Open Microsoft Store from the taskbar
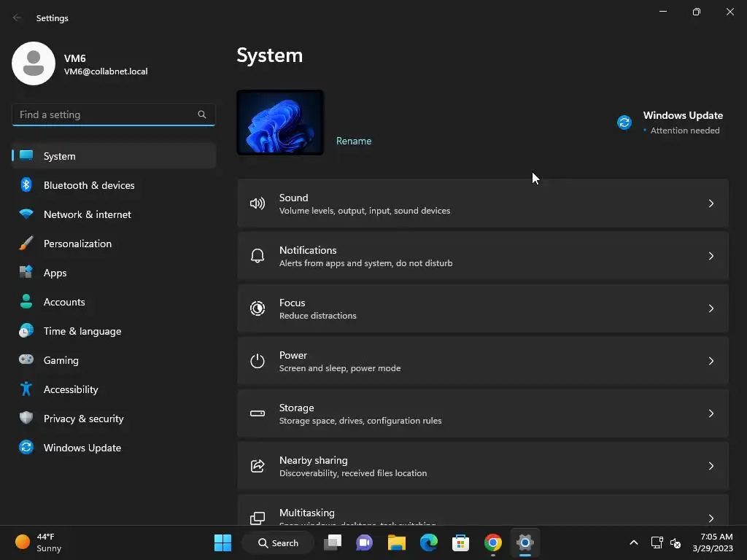 click(461, 542)
